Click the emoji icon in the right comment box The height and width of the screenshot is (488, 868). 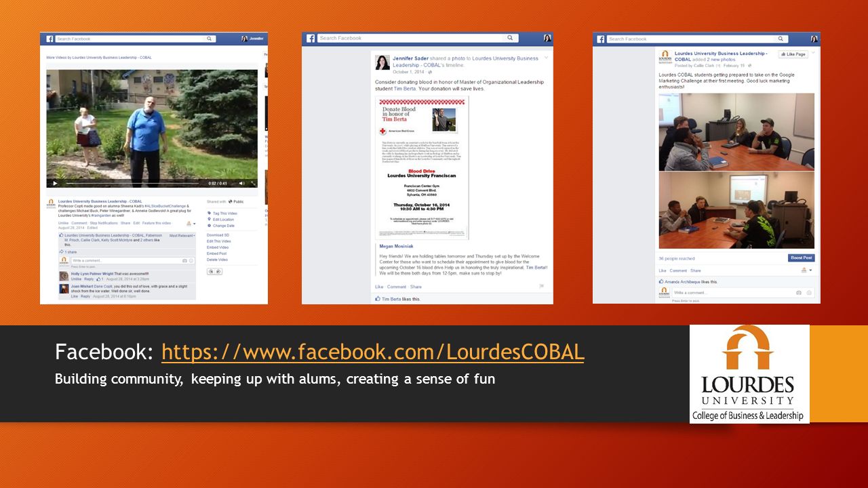[808, 292]
